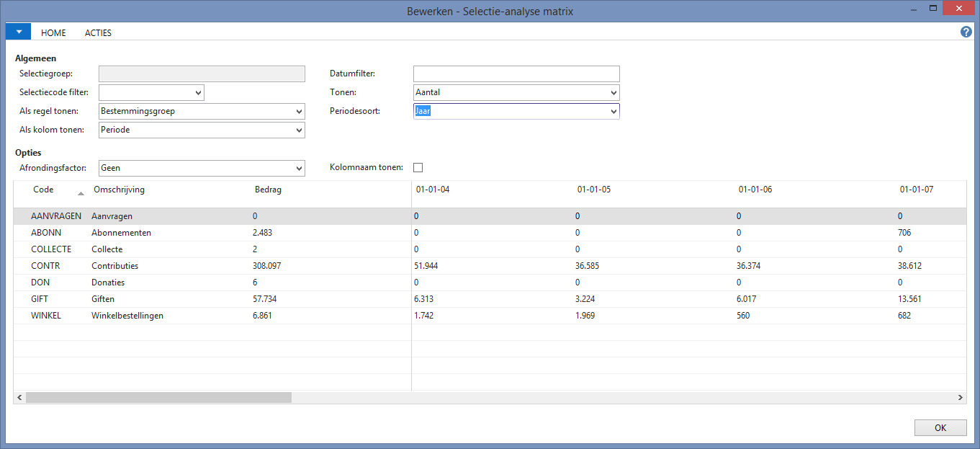Click the Abonnementen description cell
This screenshot has width=980, height=449.
[121, 233]
